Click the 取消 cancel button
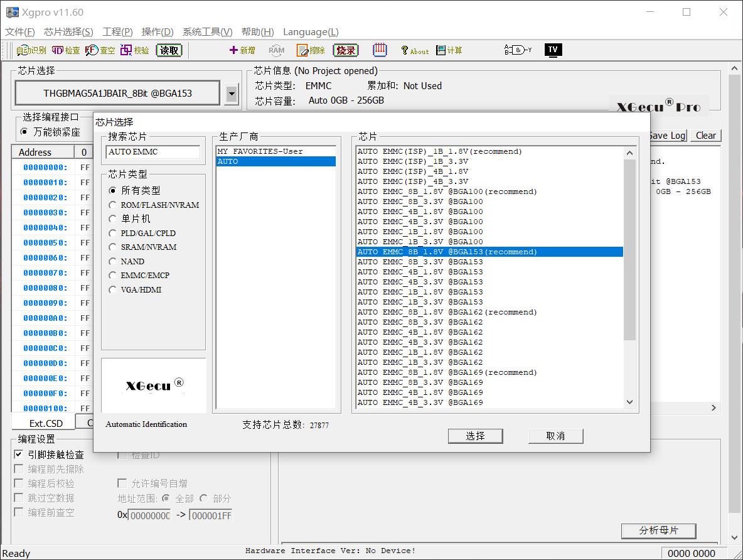The height and width of the screenshot is (560, 743). [x=555, y=436]
